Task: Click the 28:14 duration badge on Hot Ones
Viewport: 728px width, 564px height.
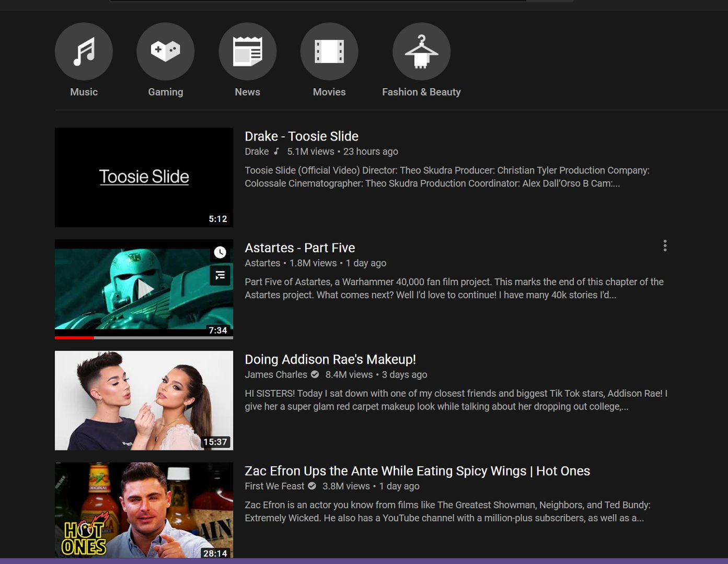Action: tap(215, 553)
